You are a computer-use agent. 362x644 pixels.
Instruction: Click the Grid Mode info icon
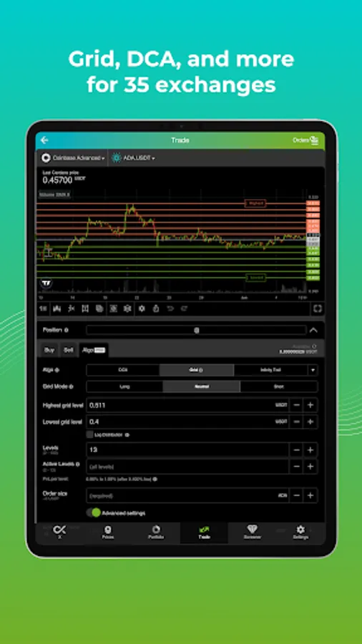pyautogui.click(x=72, y=386)
